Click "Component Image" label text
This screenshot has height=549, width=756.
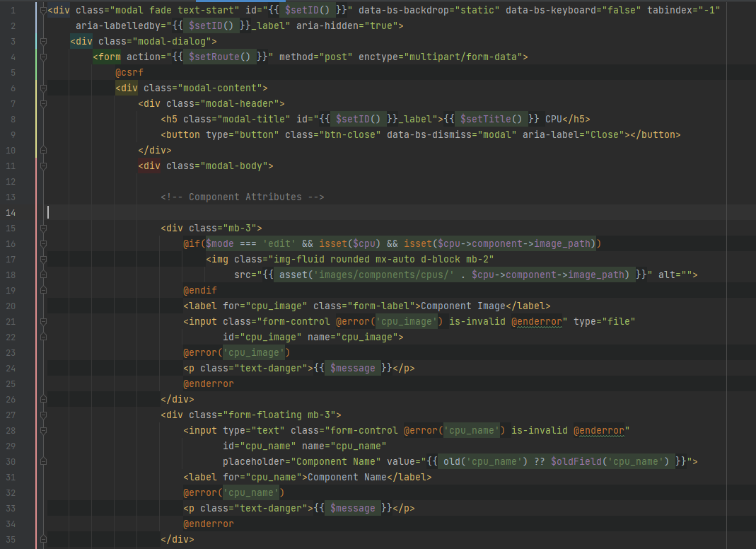tap(463, 306)
